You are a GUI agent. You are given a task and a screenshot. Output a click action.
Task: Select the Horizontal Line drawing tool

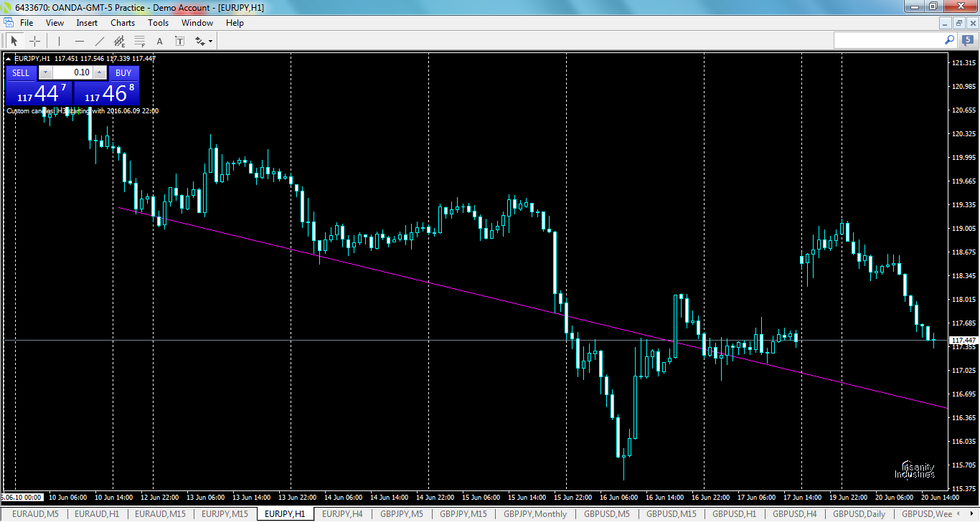[79, 41]
